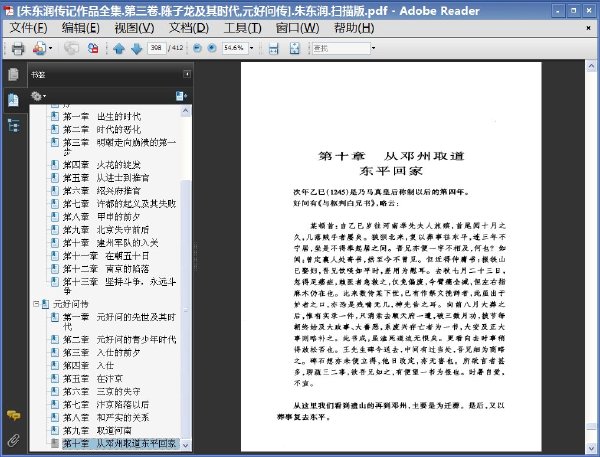
Task: Open the 帮助(H) menu
Action: pyautogui.click(x=354, y=28)
